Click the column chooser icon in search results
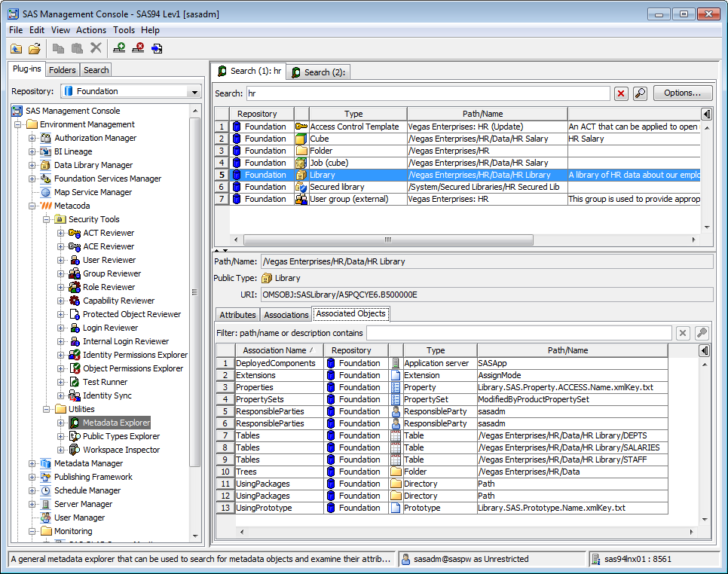This screenshot has width=728, height=574. click(707, 114)
